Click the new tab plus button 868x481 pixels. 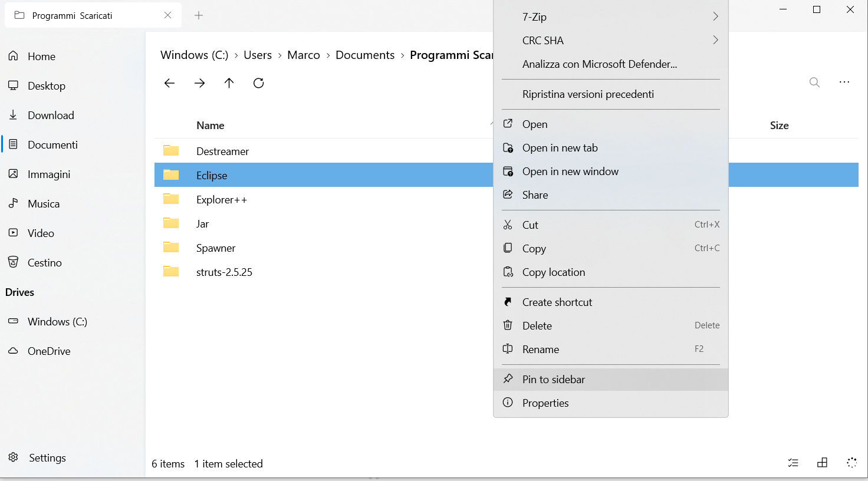click(198, 15)
